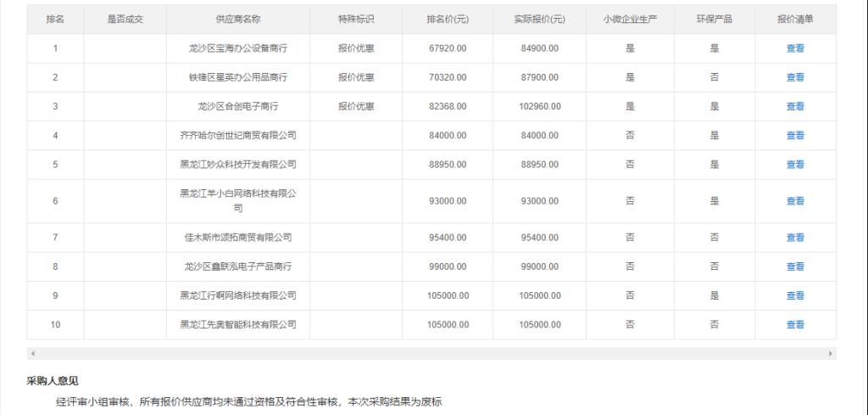This screenshot has width=868, height=415.
Task: Click the 实际报价(元) column header
Action: tap(539, 20)
